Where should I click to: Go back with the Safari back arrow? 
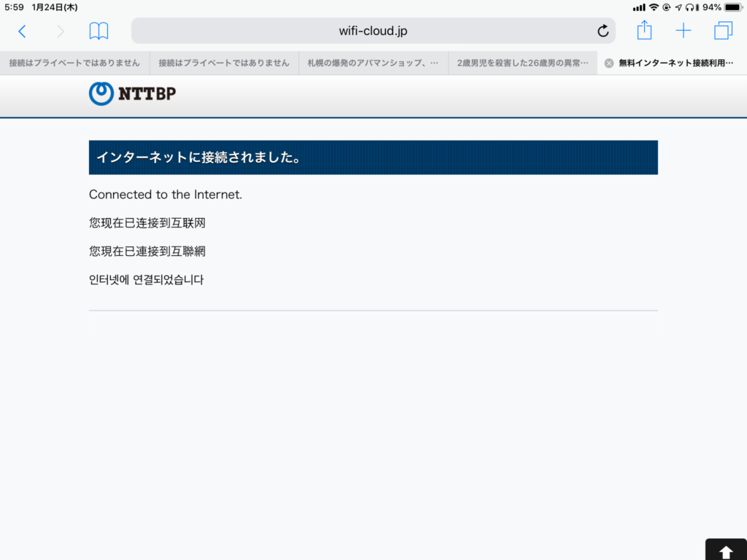[22, 31]
